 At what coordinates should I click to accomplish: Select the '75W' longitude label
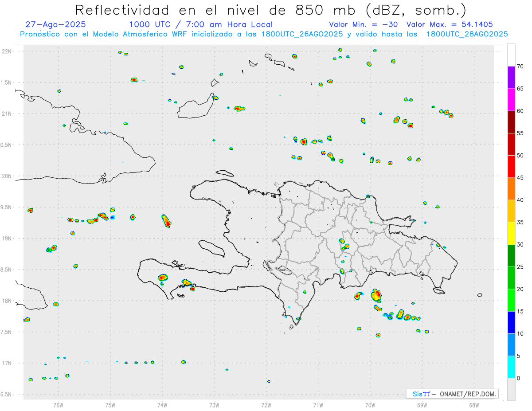110,405
